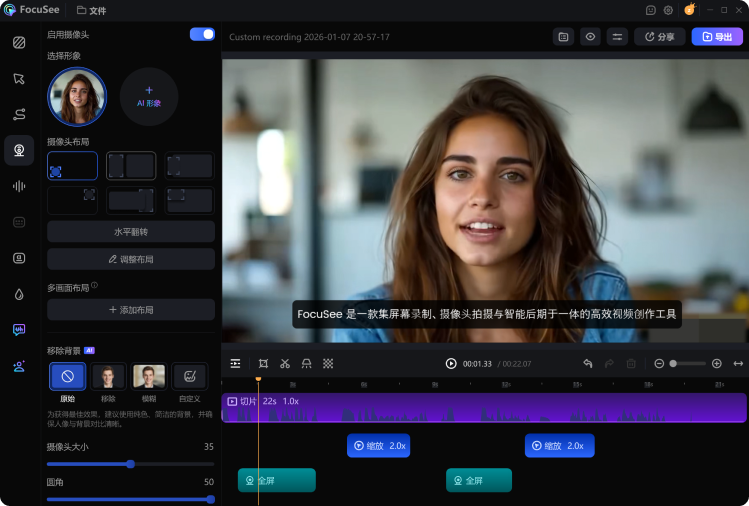Screen dimensions: 749x506
Task: Select sixth camera layout option
Action: 190,200
